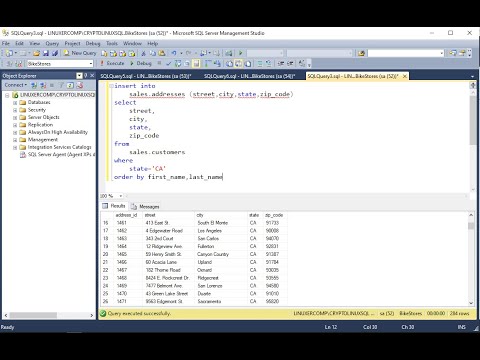
Task: Click the Open File folder icon
Action: click(36, 53)
